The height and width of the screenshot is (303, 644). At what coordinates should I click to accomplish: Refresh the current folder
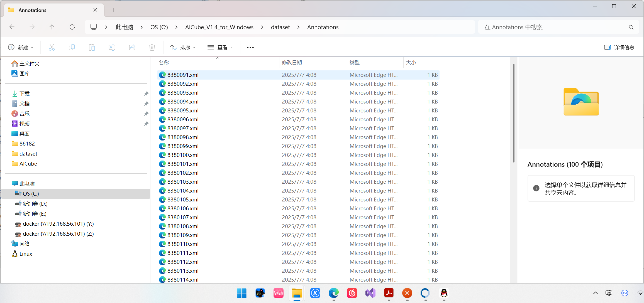[x=72, y=27]
